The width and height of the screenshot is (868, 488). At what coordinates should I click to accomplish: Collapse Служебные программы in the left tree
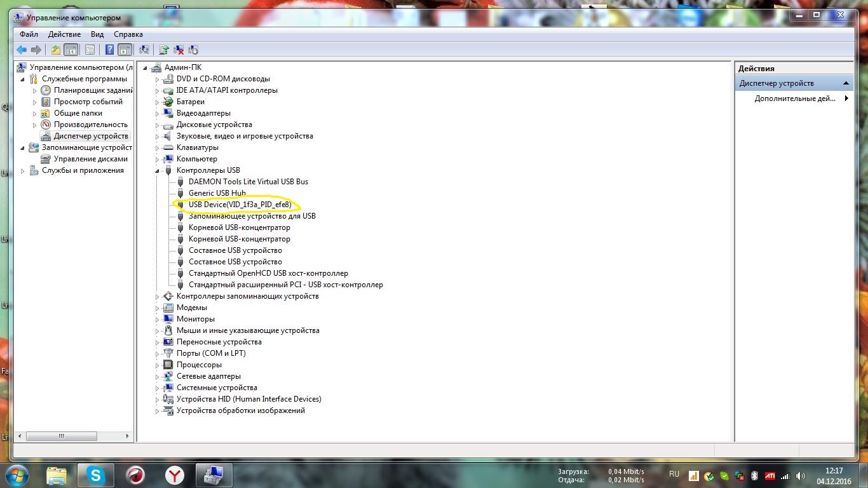pos(23,79)
